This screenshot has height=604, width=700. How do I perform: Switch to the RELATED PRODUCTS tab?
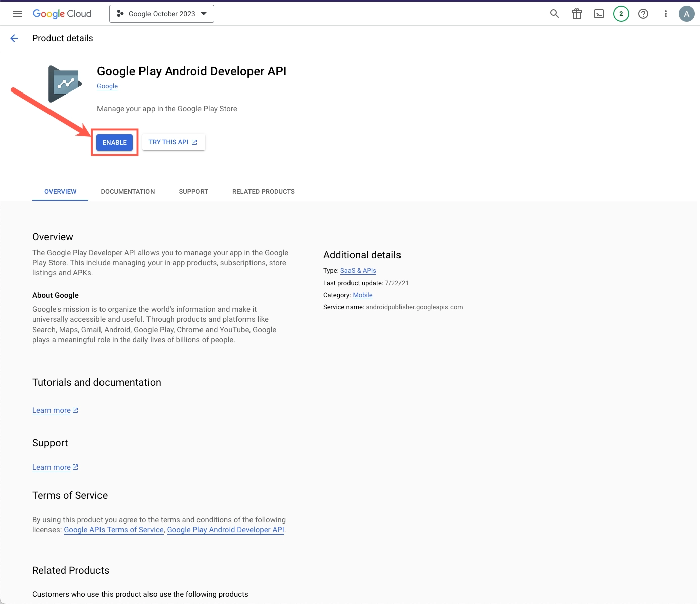(x=264, y=192)
